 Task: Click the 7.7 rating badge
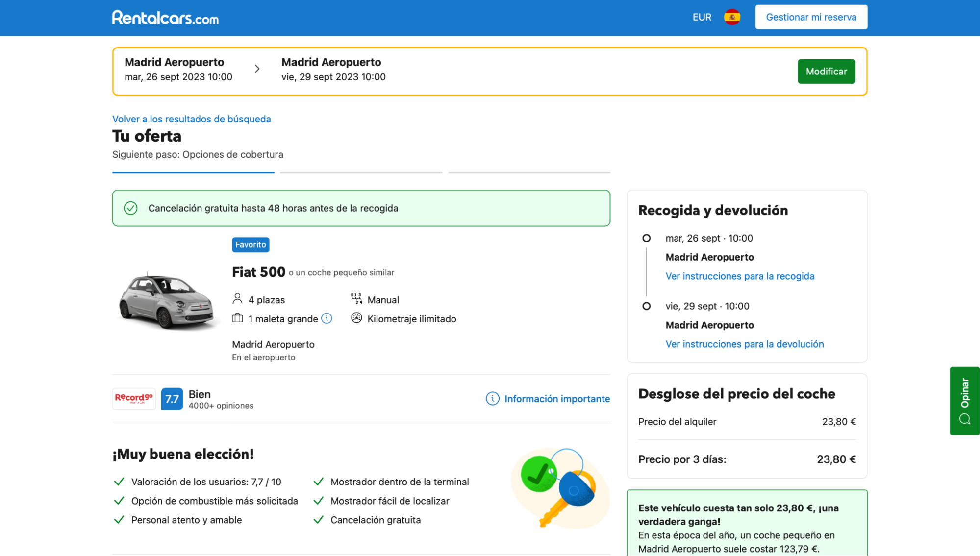(x=172, y=399)
